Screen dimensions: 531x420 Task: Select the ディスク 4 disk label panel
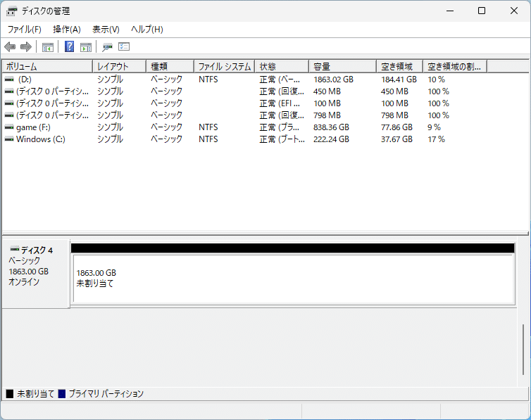[36, 274]
